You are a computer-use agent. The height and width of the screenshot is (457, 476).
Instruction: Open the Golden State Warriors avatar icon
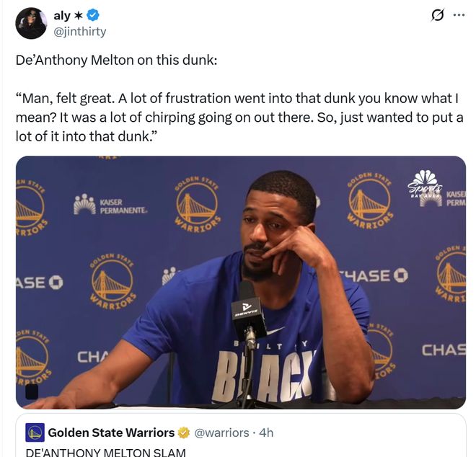(35, 432)
